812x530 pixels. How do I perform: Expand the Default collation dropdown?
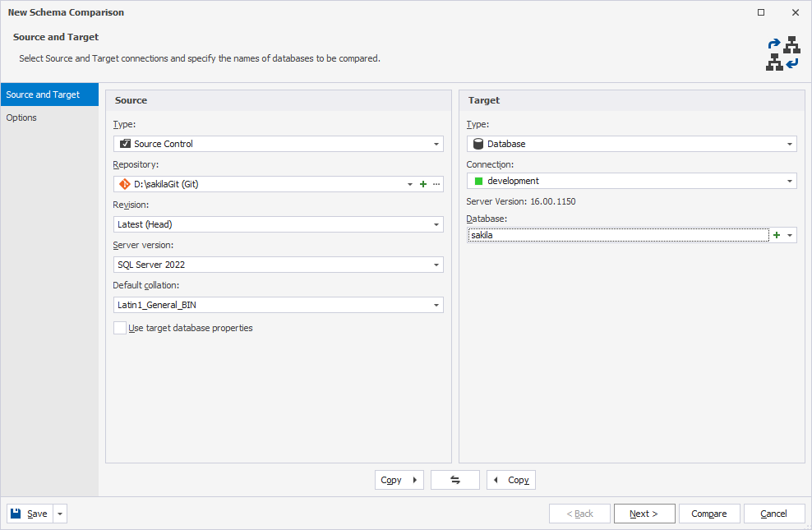click(x=436, y=304)
